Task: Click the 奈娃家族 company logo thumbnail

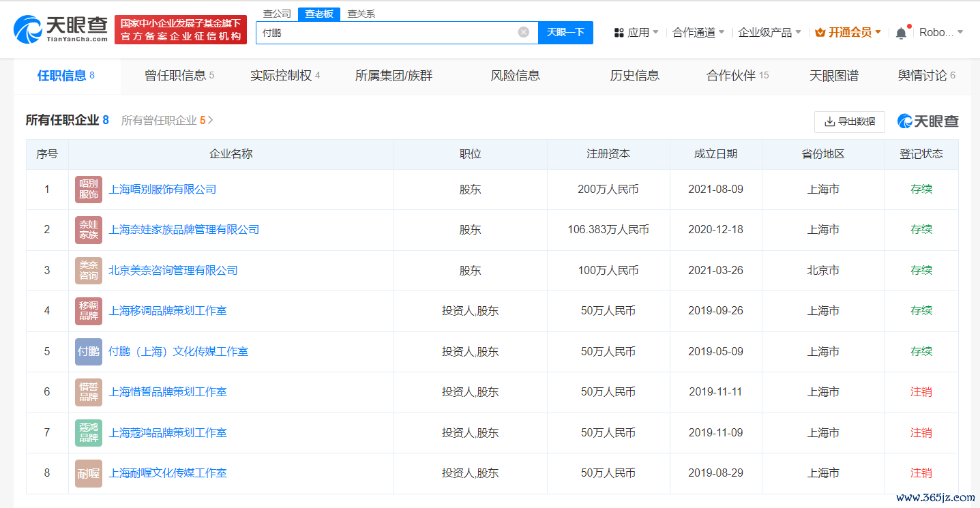Action: (89, 230)
